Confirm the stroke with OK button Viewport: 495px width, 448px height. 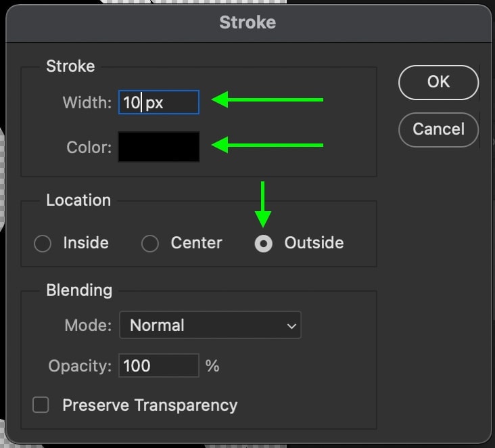(x=438, y=83)
